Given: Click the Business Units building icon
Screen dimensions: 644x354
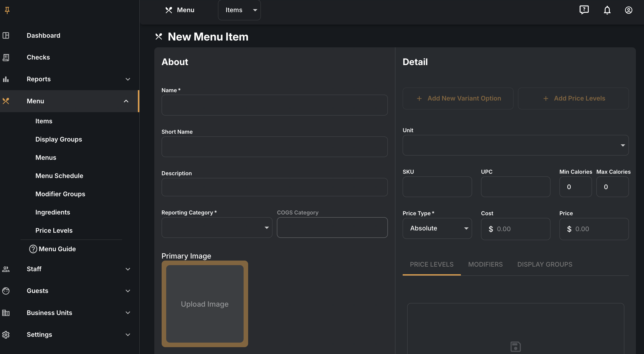Looking at the screenshot, I should coord(6,313).
